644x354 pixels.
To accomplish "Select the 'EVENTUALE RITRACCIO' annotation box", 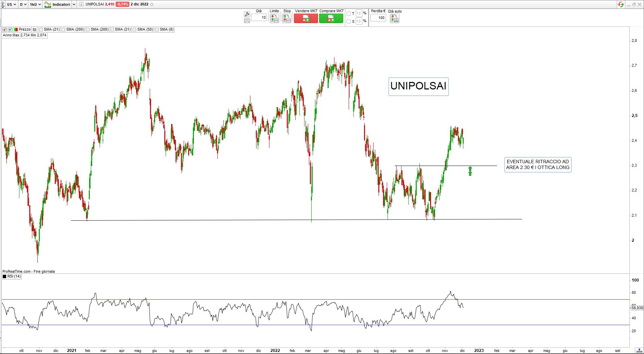I will click(538, 165).
